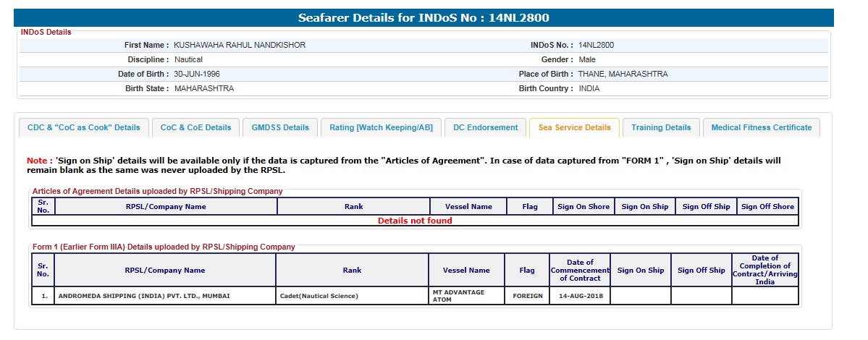Click the FOREIGN flag cell
The width and height of the screenshot is (868, 340).
click(x=527, y=296)
